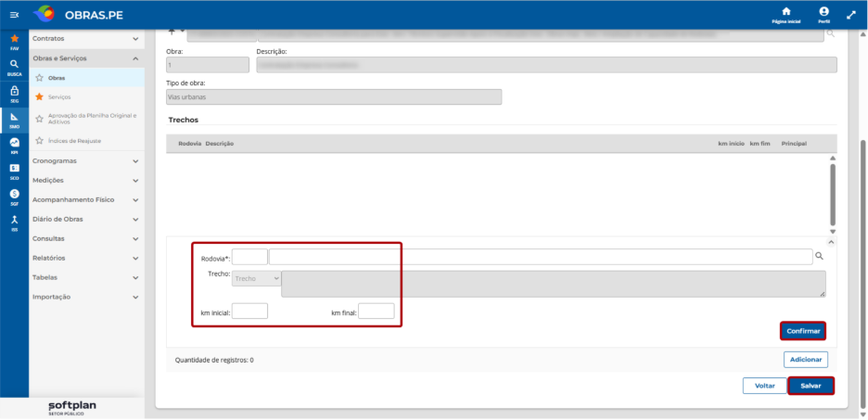868x420 pixels.
Task: Focus the Rodovia code input field
Action: 249,257
